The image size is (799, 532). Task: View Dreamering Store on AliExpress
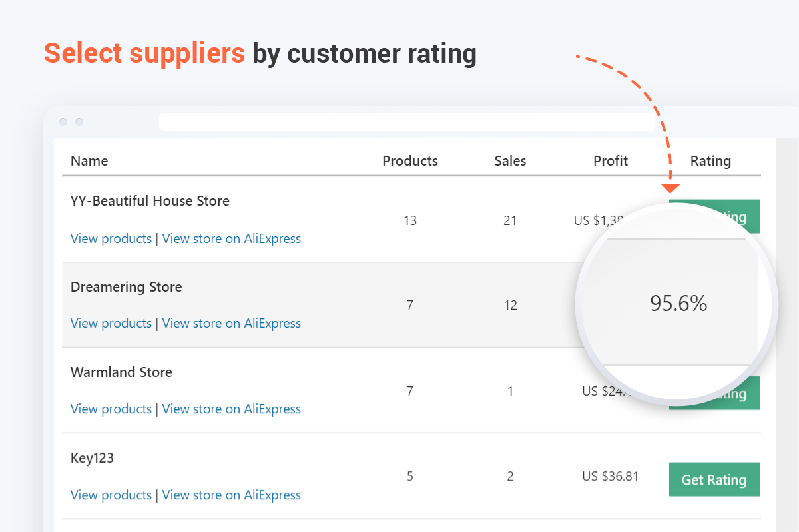pos(232,323)
